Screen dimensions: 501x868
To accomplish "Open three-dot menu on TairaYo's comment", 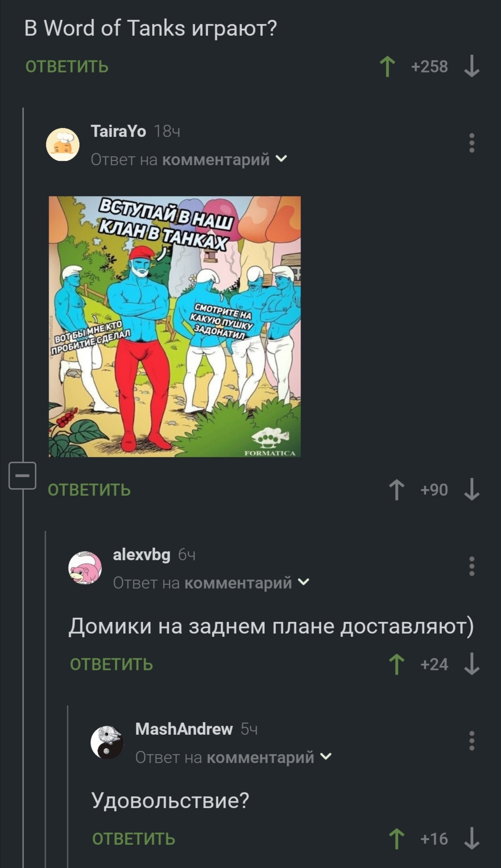I will coord(472,143).
